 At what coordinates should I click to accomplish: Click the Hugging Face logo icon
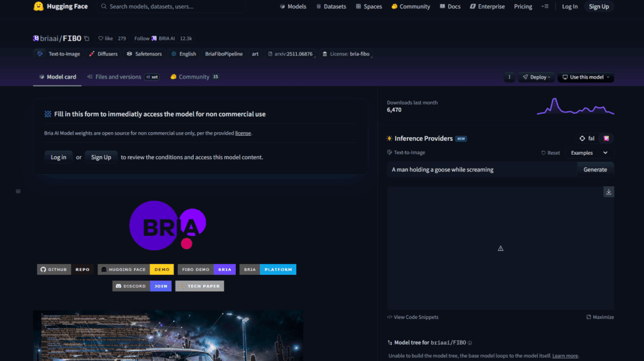pos(38,6)
